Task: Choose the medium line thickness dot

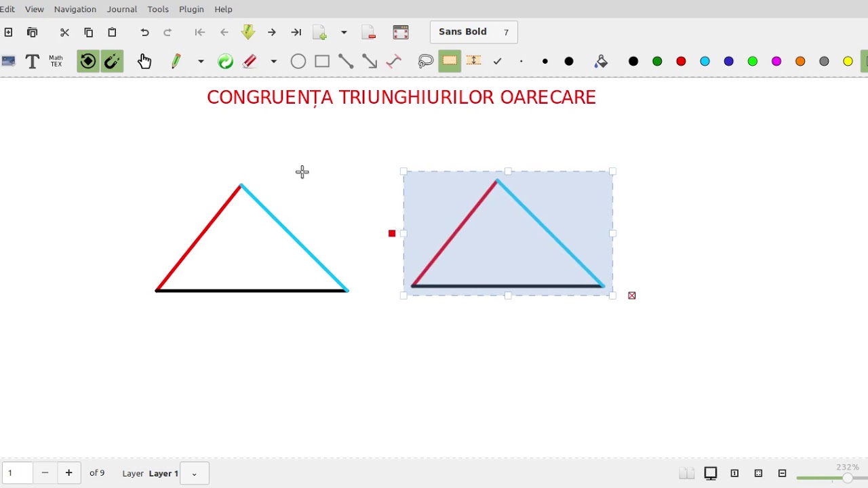Action: [x=545, y=61]
